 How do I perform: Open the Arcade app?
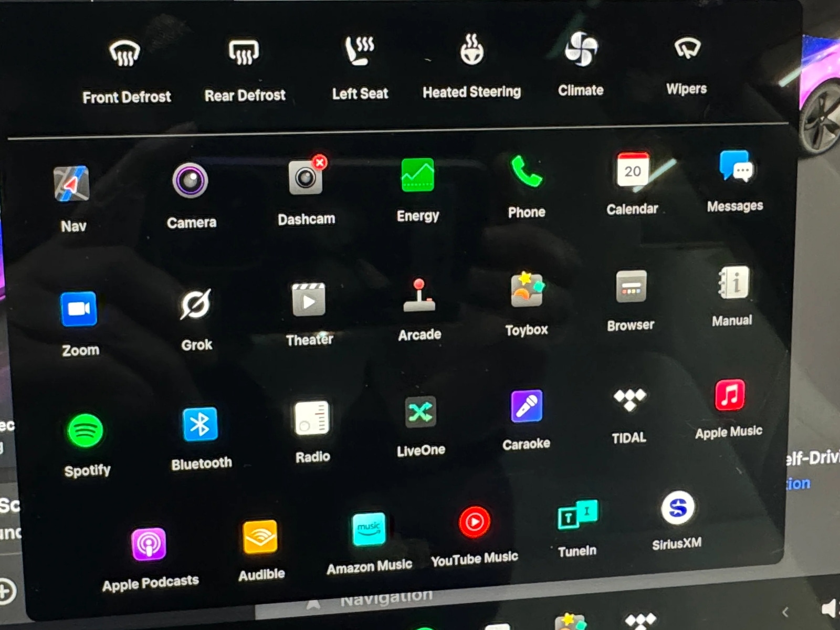pyautogui.click(x=419, y=296)
